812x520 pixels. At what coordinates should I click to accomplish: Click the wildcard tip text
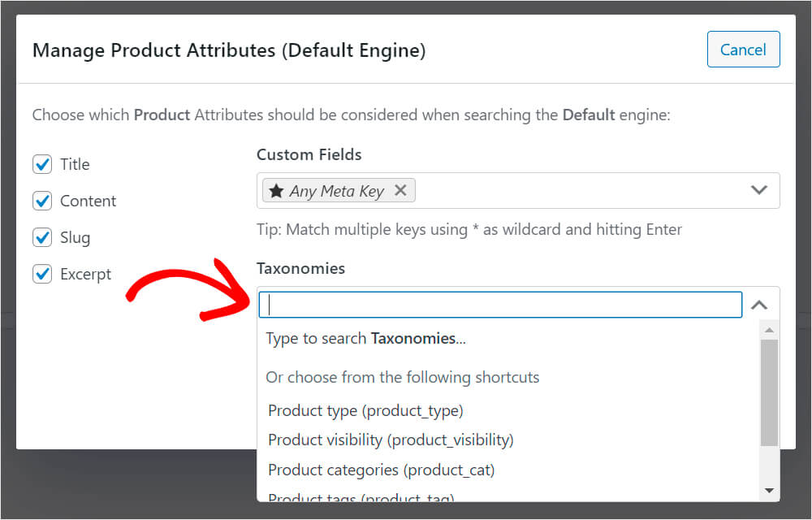[x=469, y=229]
